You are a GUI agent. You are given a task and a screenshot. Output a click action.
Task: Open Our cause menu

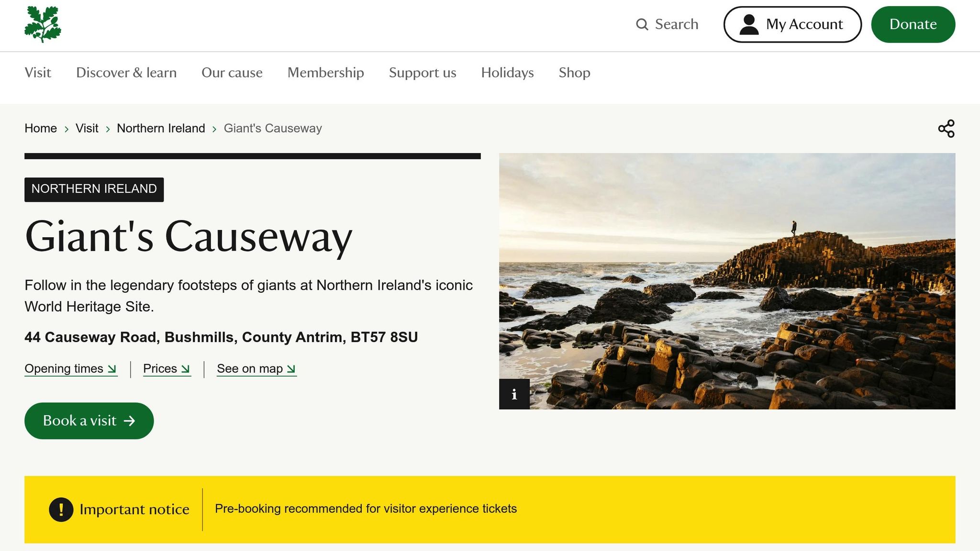[232, 73]
